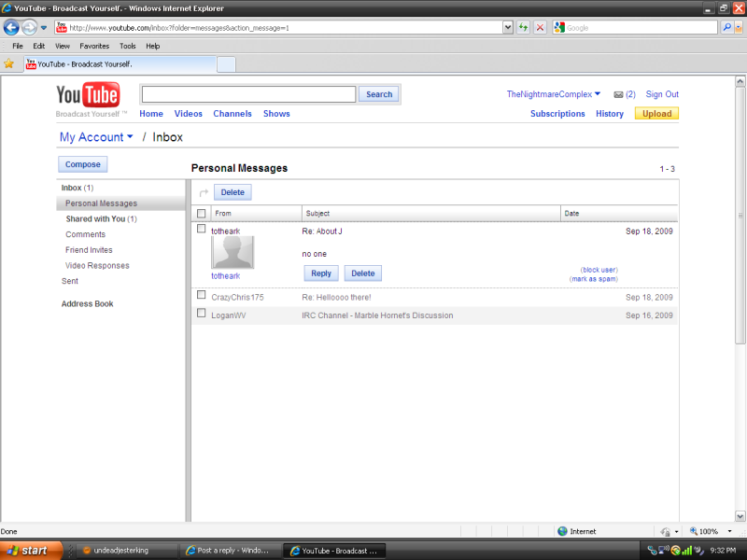The image size is (747, 560).
Task: Open the Edit menu
Action: coord(38,46)
